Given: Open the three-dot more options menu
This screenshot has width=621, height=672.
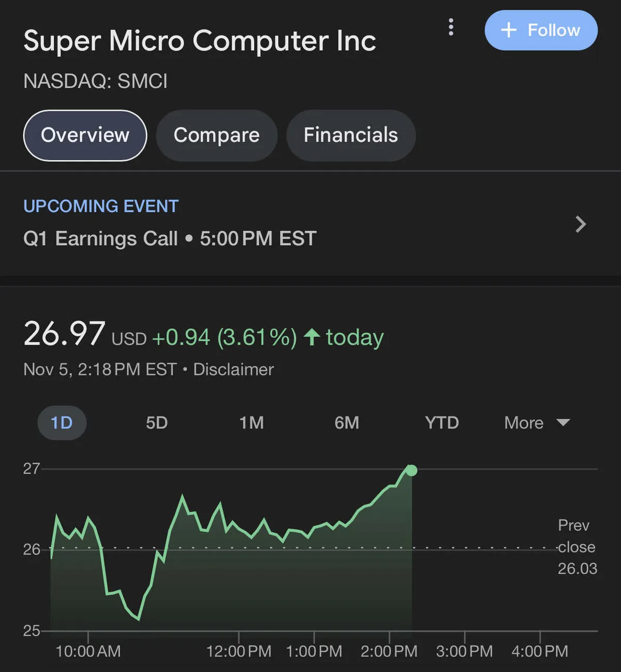Looking at the screenshot, I should (x=451, y=27).
